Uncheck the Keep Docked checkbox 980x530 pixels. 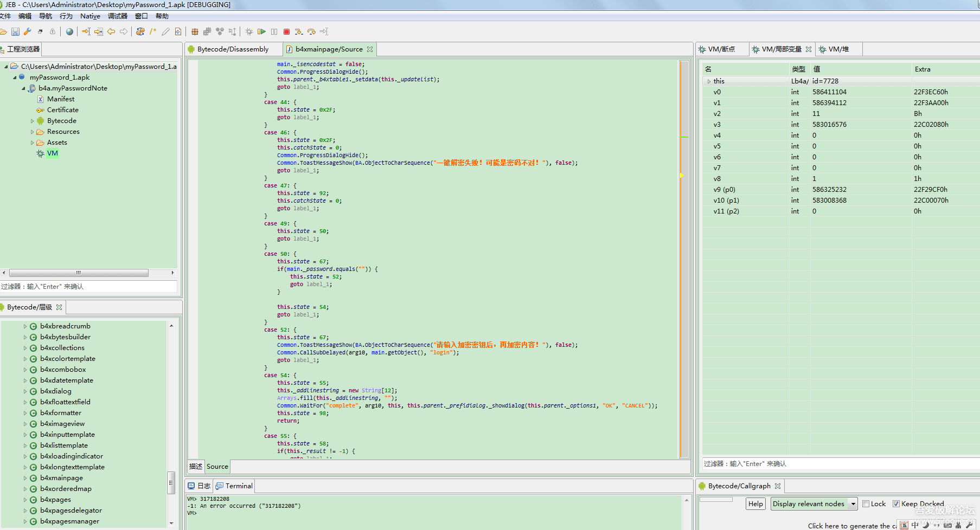pyautogui.click(x=896, y=504)
